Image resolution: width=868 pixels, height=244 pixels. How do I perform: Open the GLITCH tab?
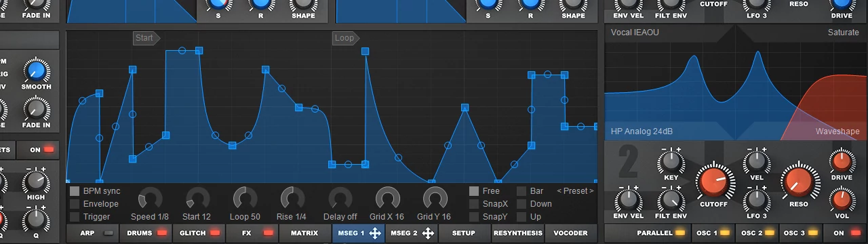coord(199,233)
